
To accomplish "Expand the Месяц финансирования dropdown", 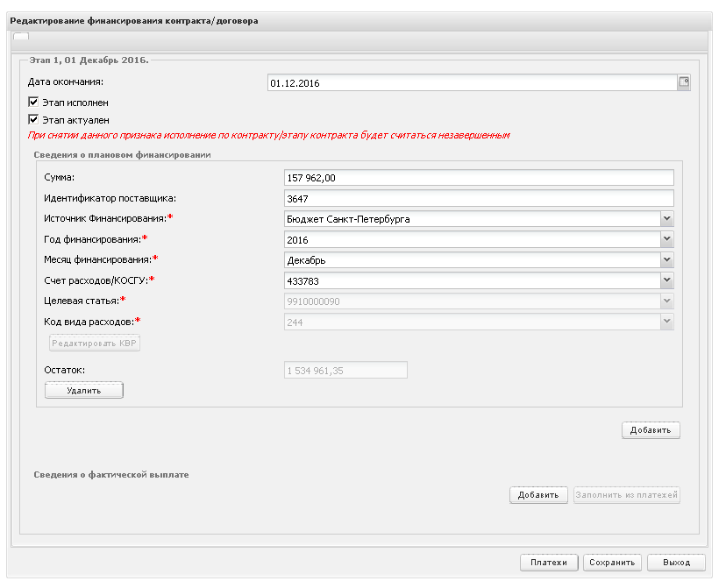I will point(666,259).
